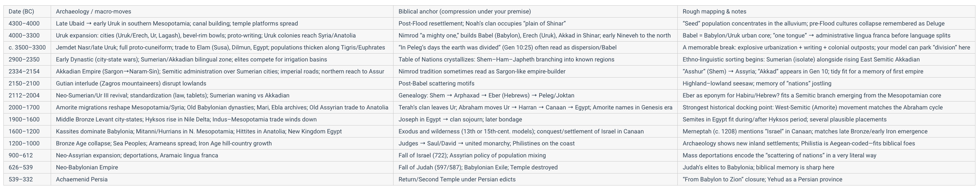Image resolution: width=980 pixels, height=190 pixels.
Task: Select the 2900–2350 date cell
Action: pyautogui.click(x=27, y=59)
